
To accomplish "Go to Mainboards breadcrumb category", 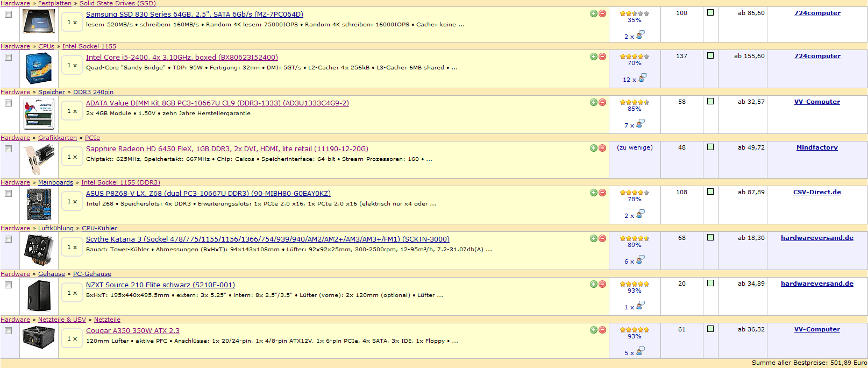I will (55, 182).
